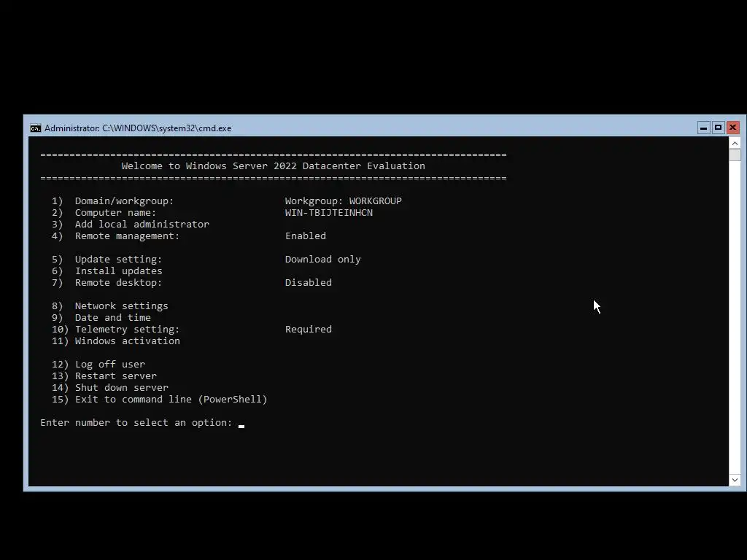This screenshot has width=747, height=560.
Task: Click the 'Remote management:' option line
Action: [116, 236]
